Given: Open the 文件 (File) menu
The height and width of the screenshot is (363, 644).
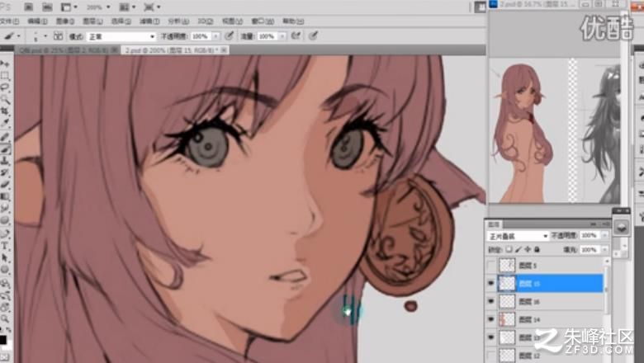Looking at the screenshot, I should click(x=9, y=21).
